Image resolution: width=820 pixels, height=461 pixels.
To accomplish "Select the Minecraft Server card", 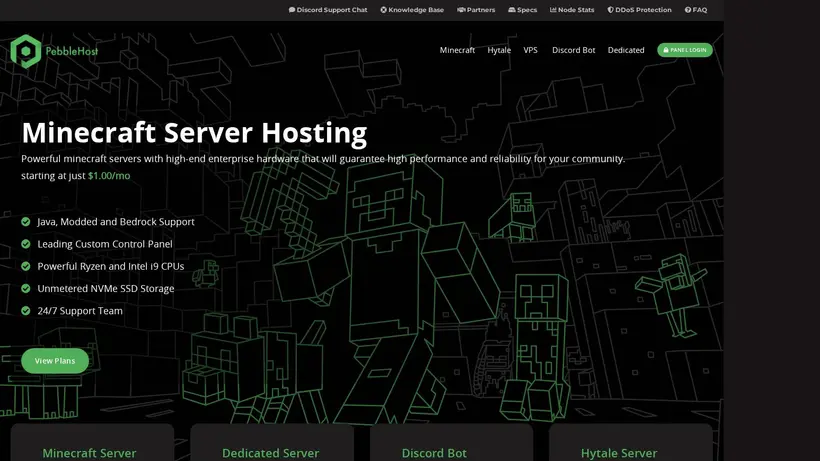I will (x=93, y=443).
